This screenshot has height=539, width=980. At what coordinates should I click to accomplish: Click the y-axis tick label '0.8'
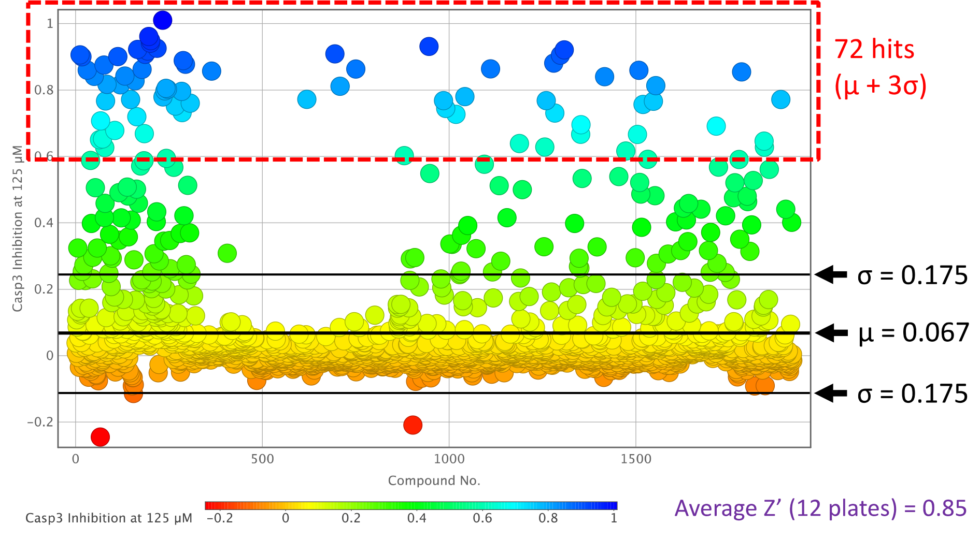[x=44, y=90]
